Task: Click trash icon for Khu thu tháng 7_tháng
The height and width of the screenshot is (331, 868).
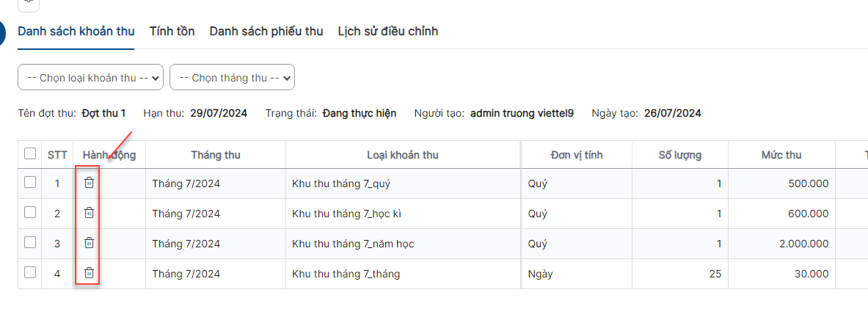Action: pos(89,272)
